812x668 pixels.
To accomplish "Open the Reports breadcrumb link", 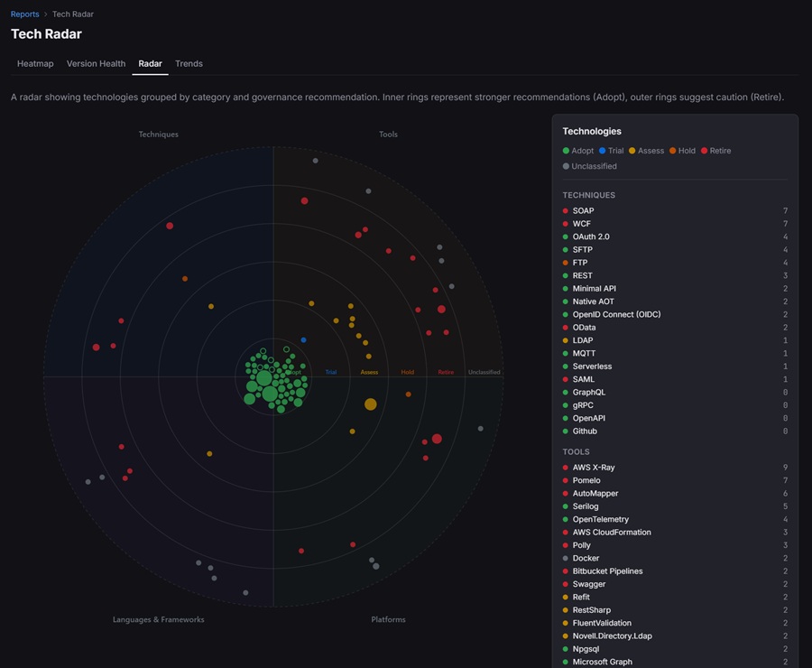I will [x=25, y=14].
